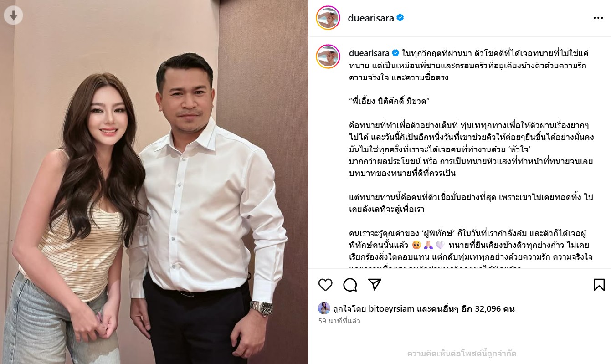Click the post photo of two people
611x364 pixels.
tap(154, 182)
